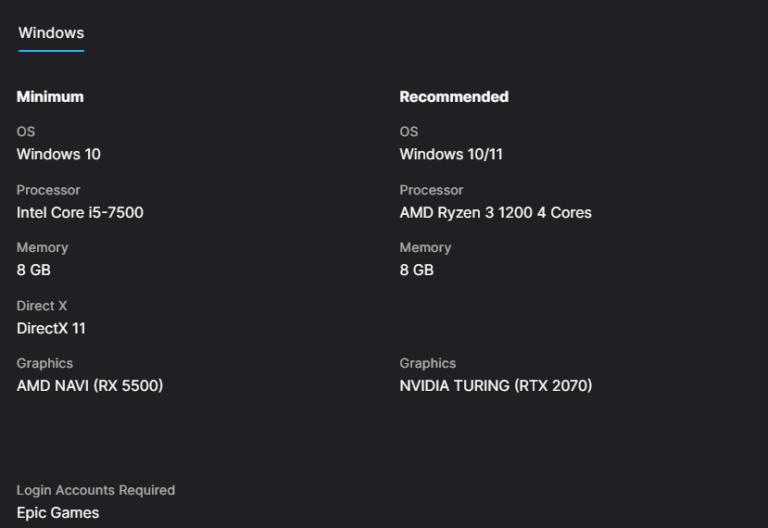Select the AMD Ryzen 3 1200 text
The width and height of the screenshot is (768, 528).
495,212
